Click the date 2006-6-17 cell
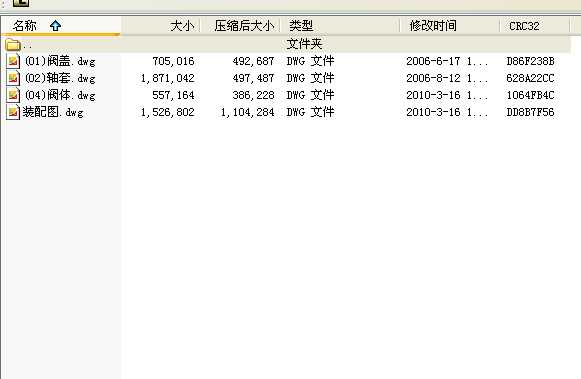 [x=447, y=61]
